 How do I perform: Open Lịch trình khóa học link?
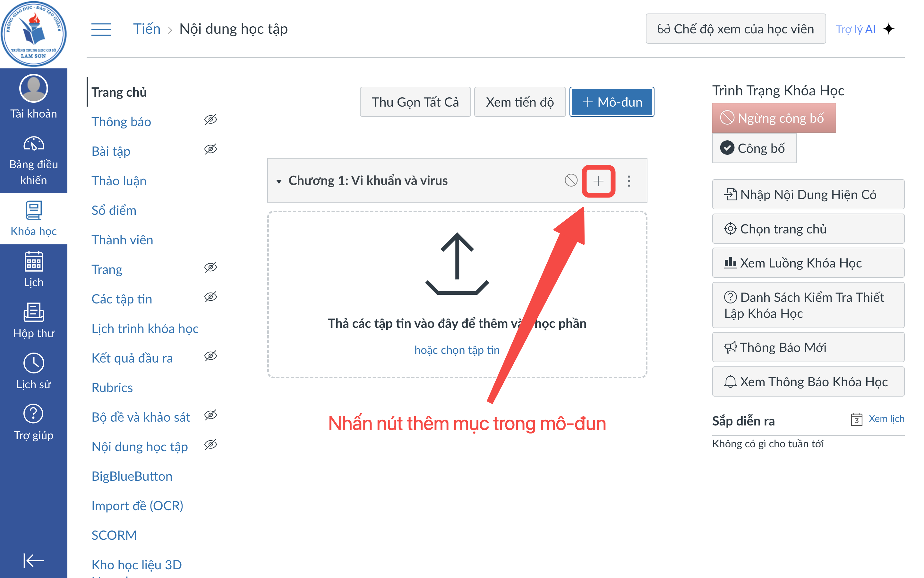[x=145, y=328]
